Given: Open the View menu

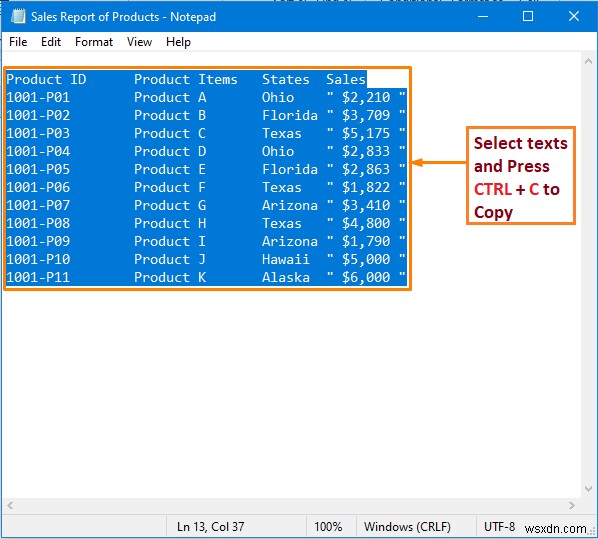Looking at the screenshot, I should [x=139, y=42].
